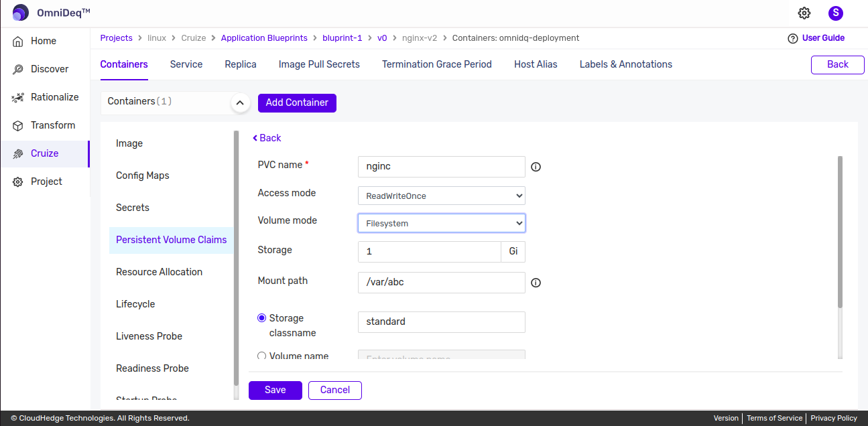Select the Storage classname radio button
Screen dimensions: 868x426
262,318
